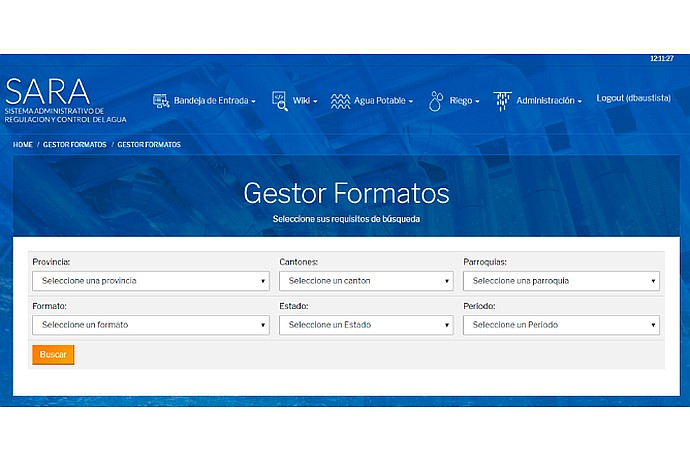This screenshot has height=460, width=690.
Task: Click the Administración shower icon
Action: 502,101
